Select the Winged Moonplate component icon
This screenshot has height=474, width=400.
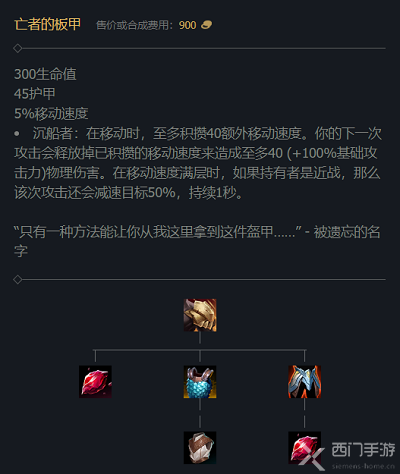coord(304,382)
